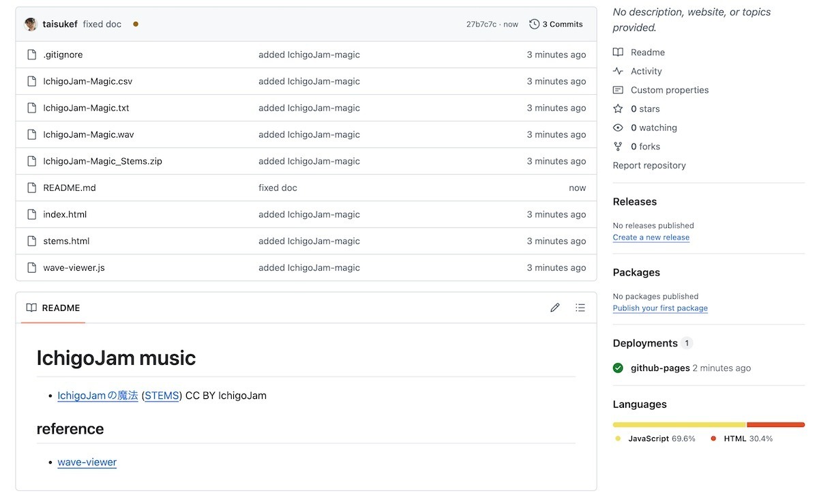Click Report repository
Screen dimensions: 832x504
(649, 166)
